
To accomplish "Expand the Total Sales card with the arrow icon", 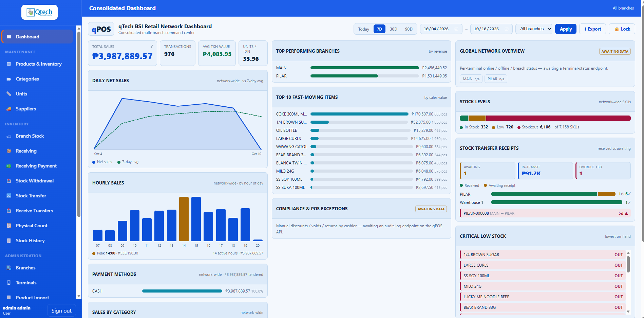I will click(x=152, y=46).
